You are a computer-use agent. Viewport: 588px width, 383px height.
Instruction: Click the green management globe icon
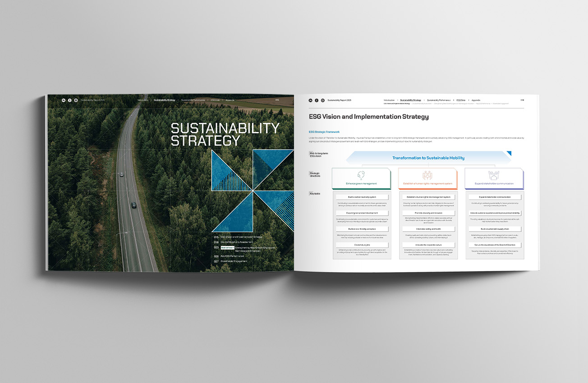pyautogui.click(x=361, y=175)
